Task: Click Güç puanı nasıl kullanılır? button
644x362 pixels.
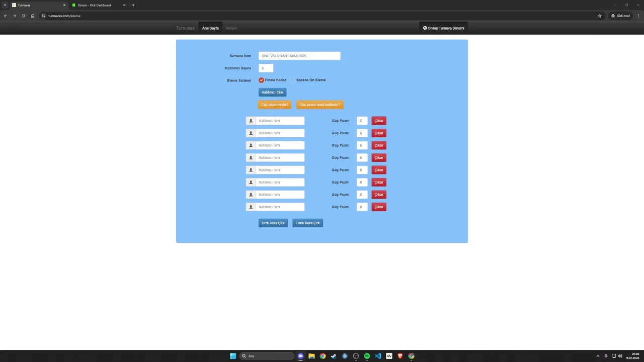Action: coord(320,105)
